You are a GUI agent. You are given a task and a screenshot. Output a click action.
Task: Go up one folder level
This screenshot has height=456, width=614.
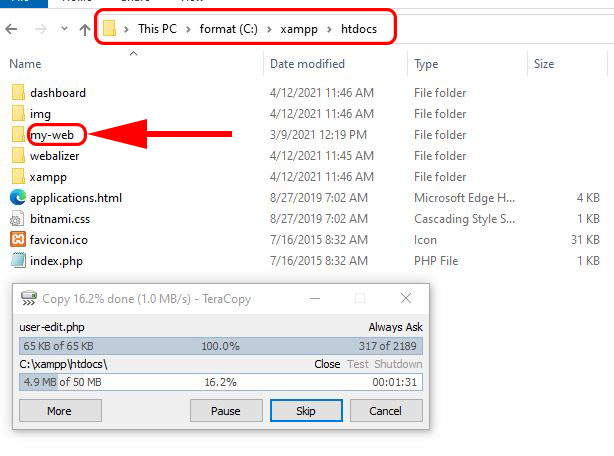(85, 29)
